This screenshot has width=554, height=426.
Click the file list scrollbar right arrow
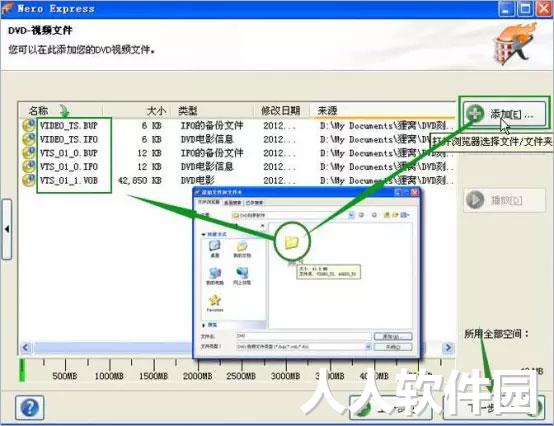[x=448, y=348]
